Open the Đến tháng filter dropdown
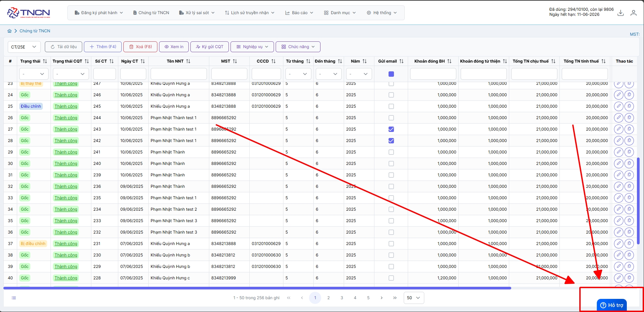Image resolution: width=644 pixels, height=312 pixels. (329, 74)
